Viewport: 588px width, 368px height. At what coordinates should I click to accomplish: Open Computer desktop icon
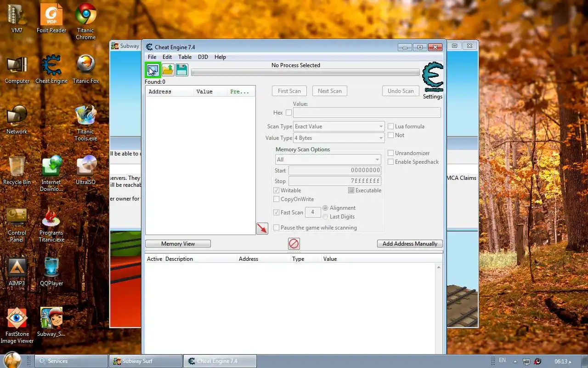tap(17, 69)
